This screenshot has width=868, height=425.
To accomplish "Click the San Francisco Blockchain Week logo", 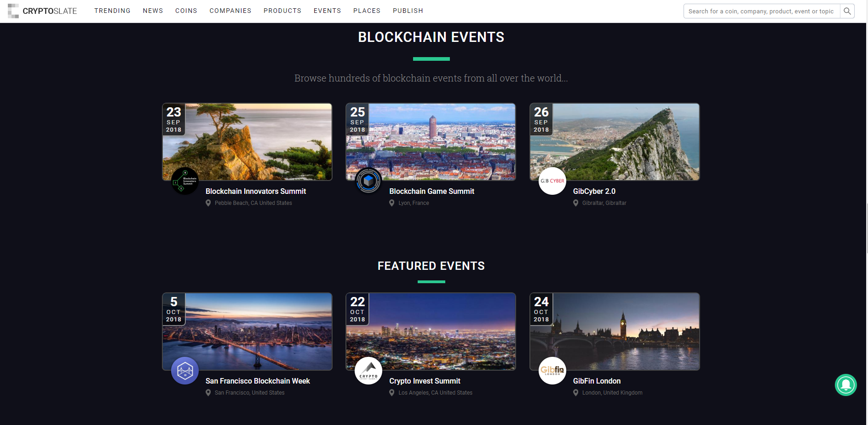I will [185, 371].
